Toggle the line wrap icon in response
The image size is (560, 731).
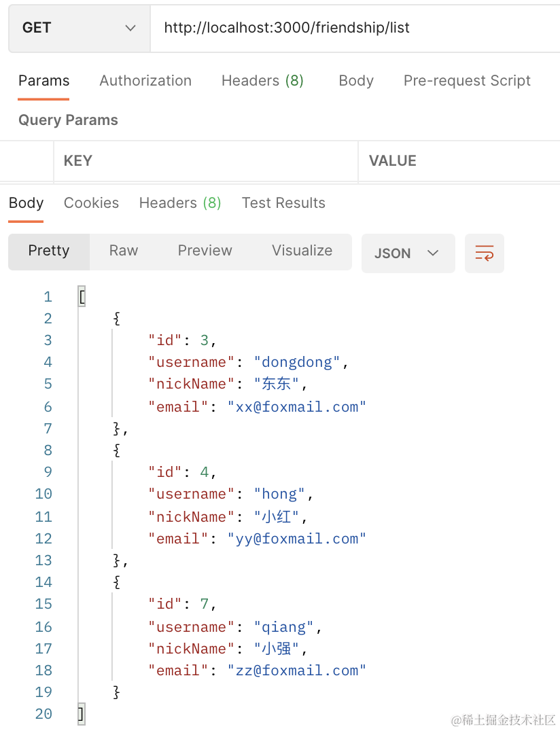[484, 253]
